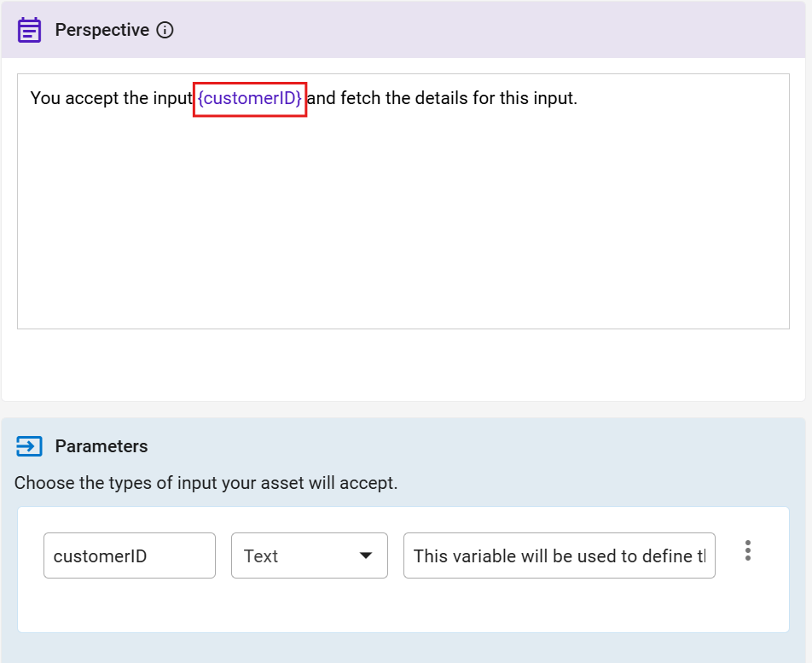Place cursor after "this input." sentence end
The width and height of the screenshot is (812, 663).
(578, 98)
